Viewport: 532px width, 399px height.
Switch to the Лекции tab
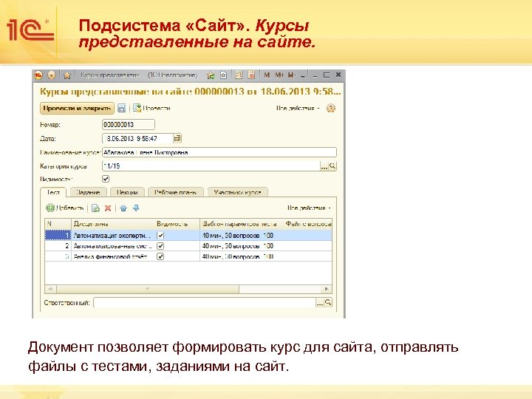[127, 192]
